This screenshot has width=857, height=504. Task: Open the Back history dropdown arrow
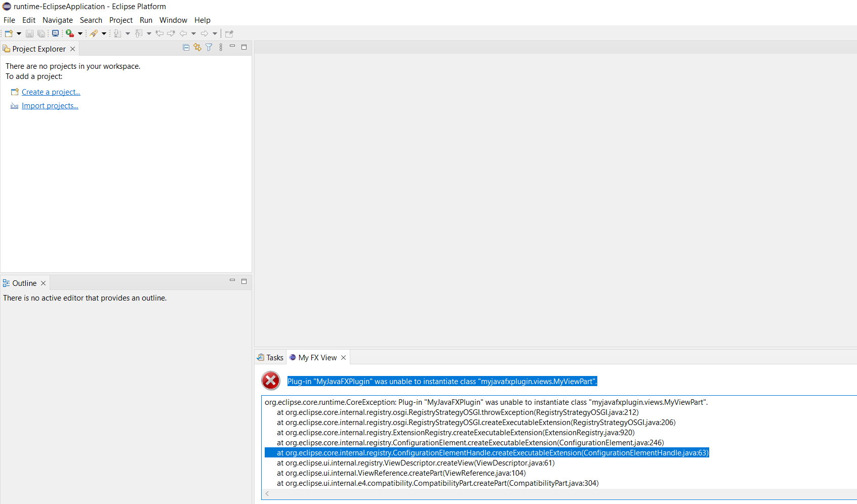(193, 33)
